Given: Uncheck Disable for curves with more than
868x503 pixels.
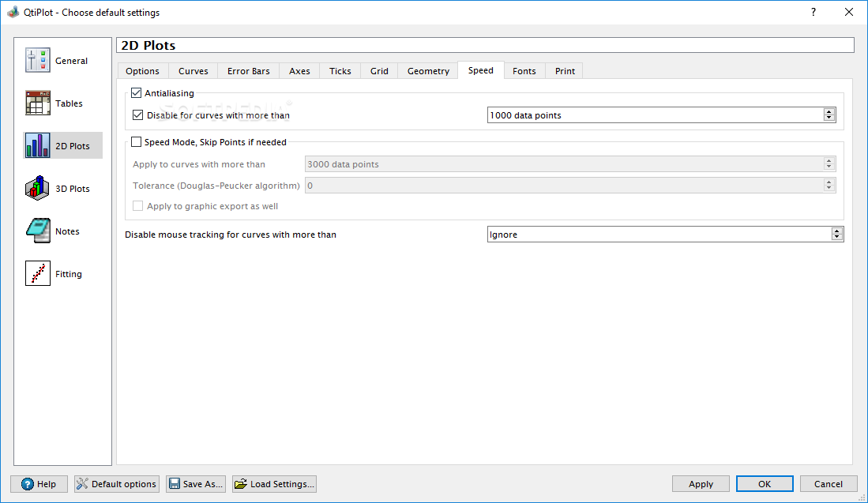Looking at the screenshot, I should (138, 115).
